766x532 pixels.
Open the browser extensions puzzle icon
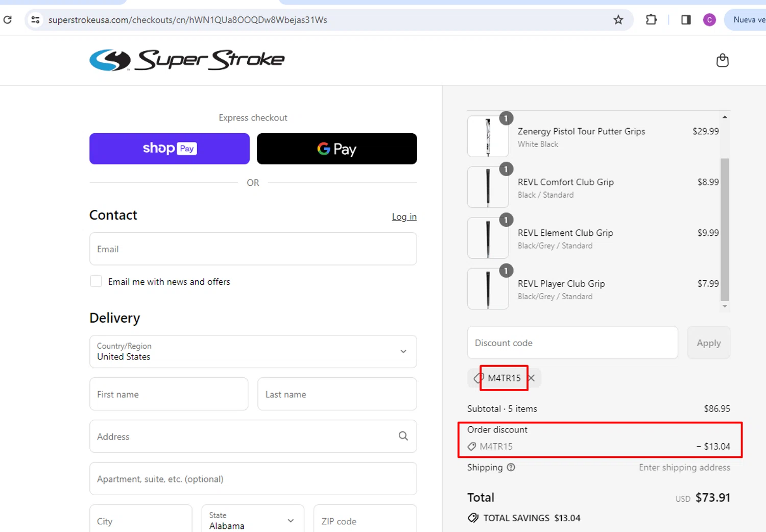click(651, 20)
